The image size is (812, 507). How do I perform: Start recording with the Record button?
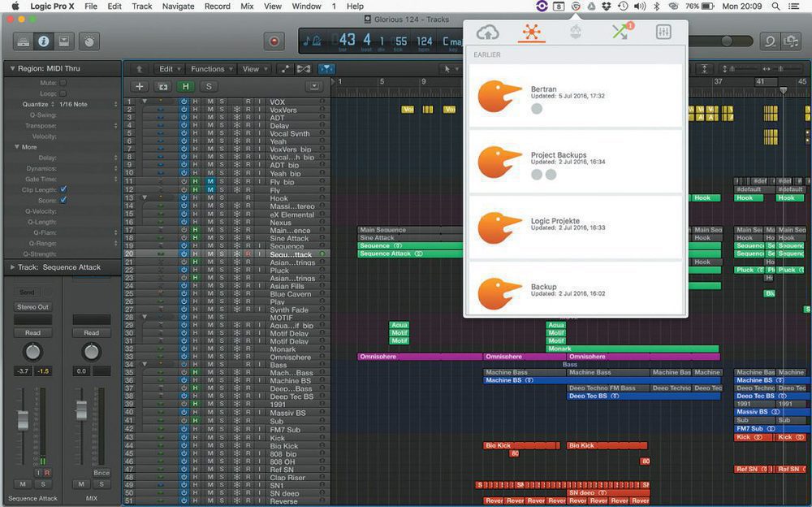pos(274,41)
